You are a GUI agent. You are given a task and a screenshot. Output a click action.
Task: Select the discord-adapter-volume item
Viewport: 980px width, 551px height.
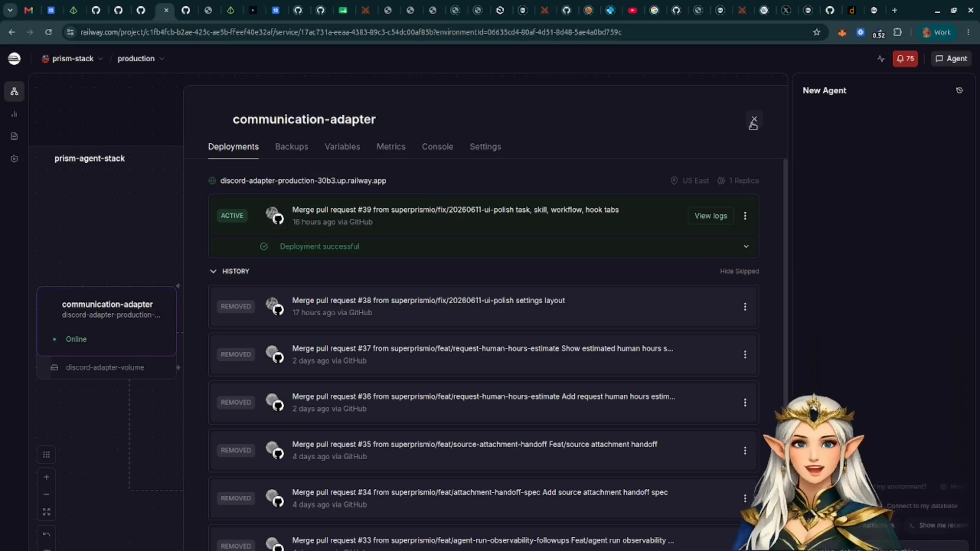tap(106, 368)
